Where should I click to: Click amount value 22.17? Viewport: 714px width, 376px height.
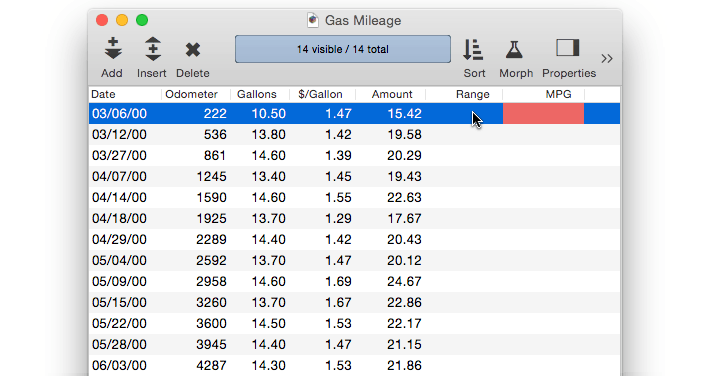tap(404, 323)
